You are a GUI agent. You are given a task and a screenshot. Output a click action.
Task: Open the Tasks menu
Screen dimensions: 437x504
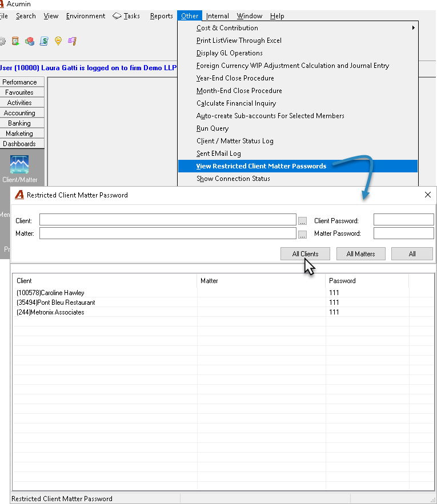(131, 16)
